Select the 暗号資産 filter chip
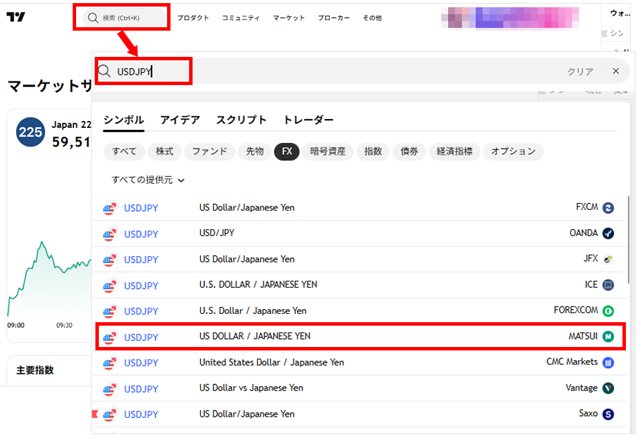The height and width of the screenshot is (439, 640). point(328,151)
